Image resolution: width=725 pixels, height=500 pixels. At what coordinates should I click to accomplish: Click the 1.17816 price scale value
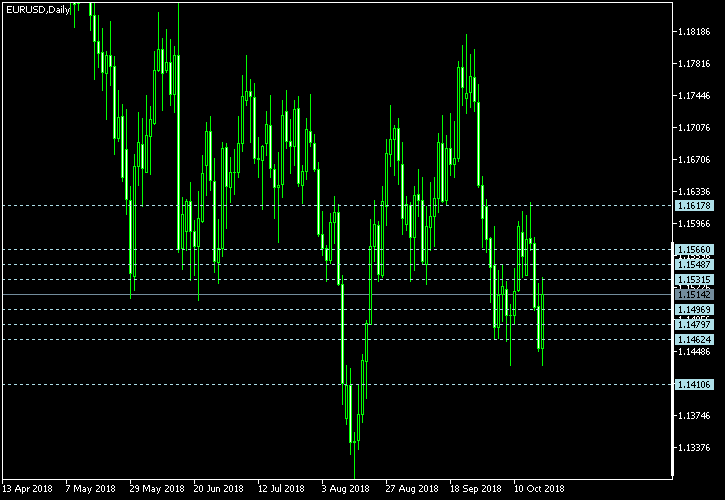pyautogui.click(x=694, y=64)
